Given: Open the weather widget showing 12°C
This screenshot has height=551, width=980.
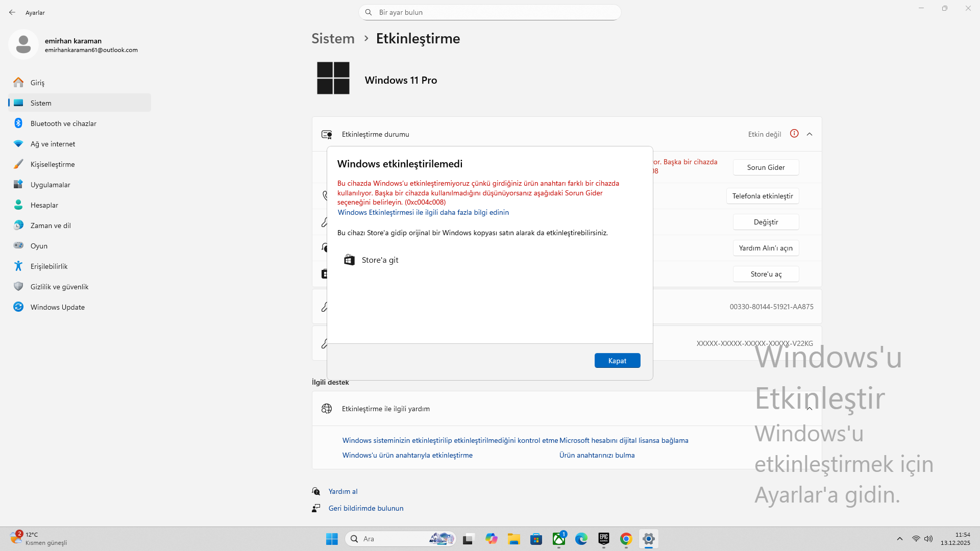Looking at the screenshot, I should click(x=39, y=539).
